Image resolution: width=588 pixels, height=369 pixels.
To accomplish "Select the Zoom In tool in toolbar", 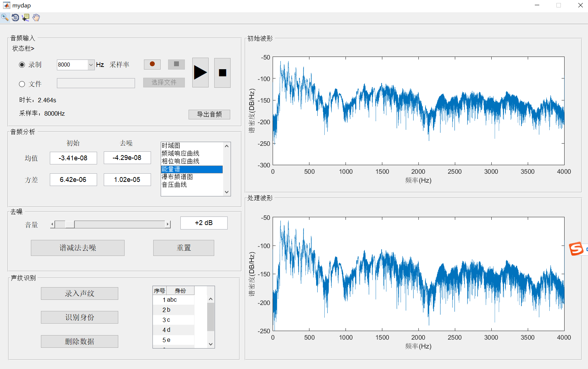I will coord(5,17).
